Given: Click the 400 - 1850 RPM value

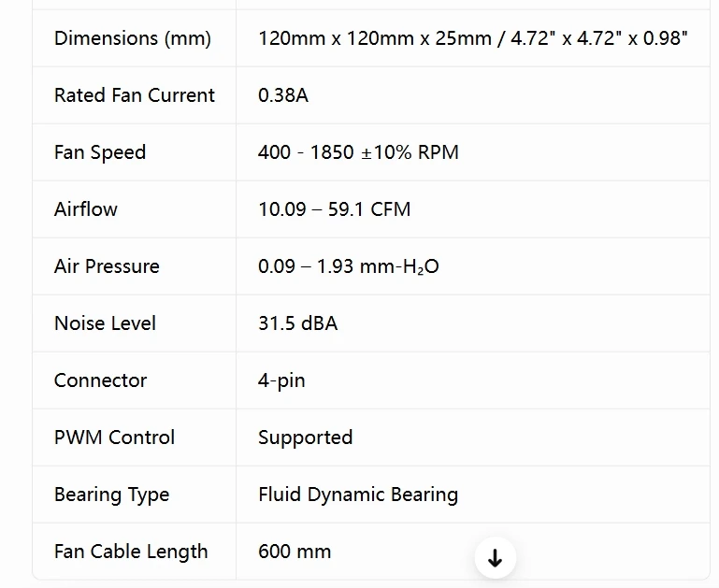Looking at the screenshot, I should 358,152.
